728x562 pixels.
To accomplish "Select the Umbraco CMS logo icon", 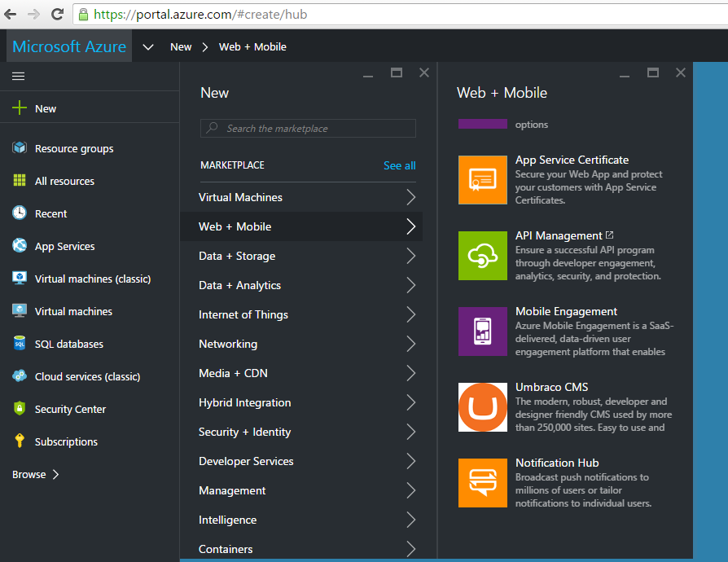I will coord(483,407).
